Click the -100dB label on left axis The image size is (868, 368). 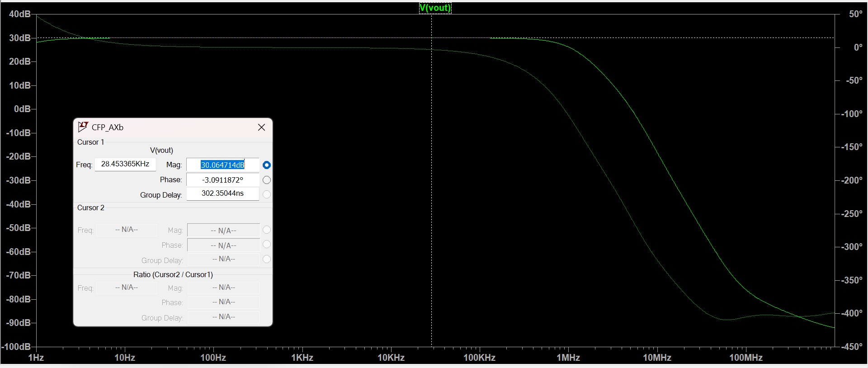point(16,347)
